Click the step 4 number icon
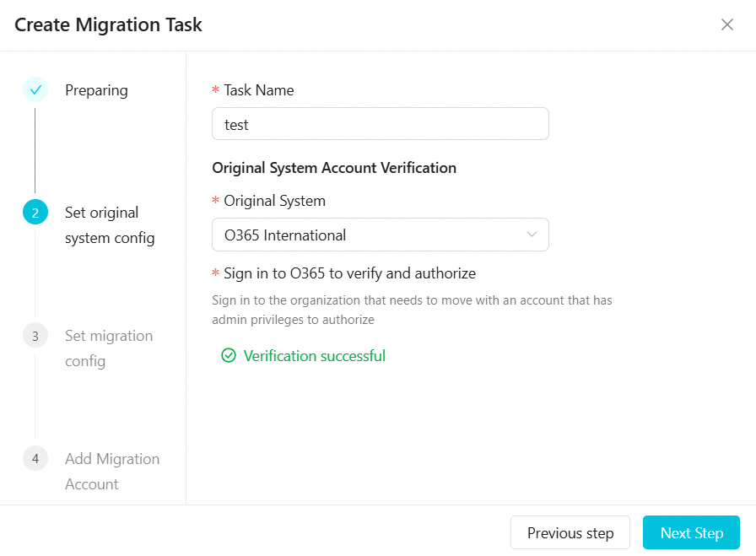 (35, 459)
